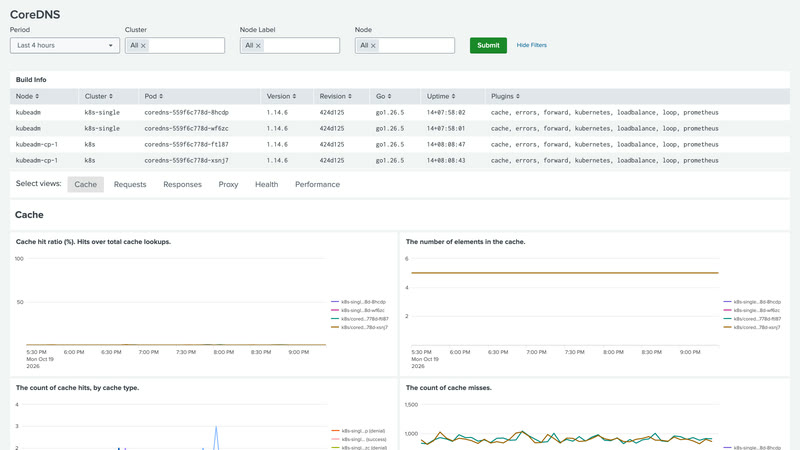Sort Build Info table by the Uptime column
Viewport: 800px width, 450px height.
click(441, 96)
